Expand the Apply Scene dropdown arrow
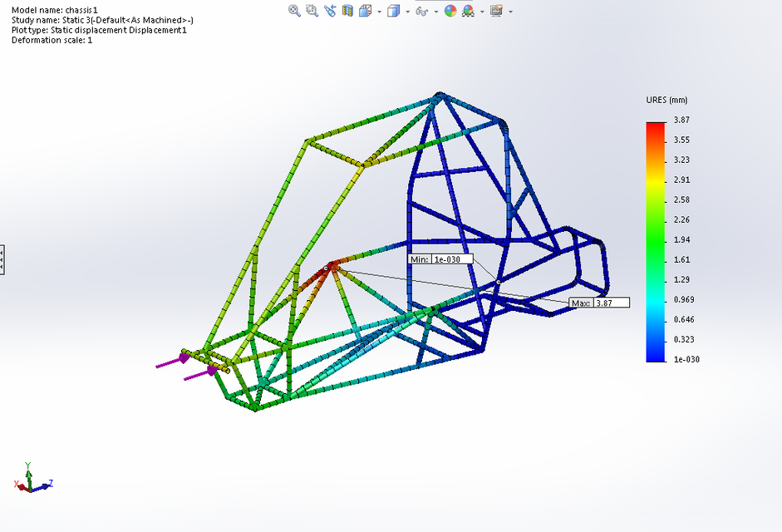 [482, 12]
